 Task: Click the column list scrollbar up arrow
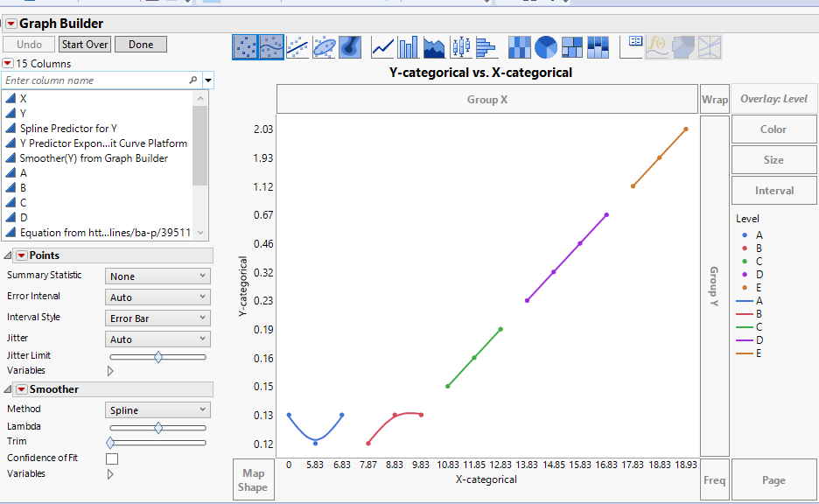click(200, 98)
